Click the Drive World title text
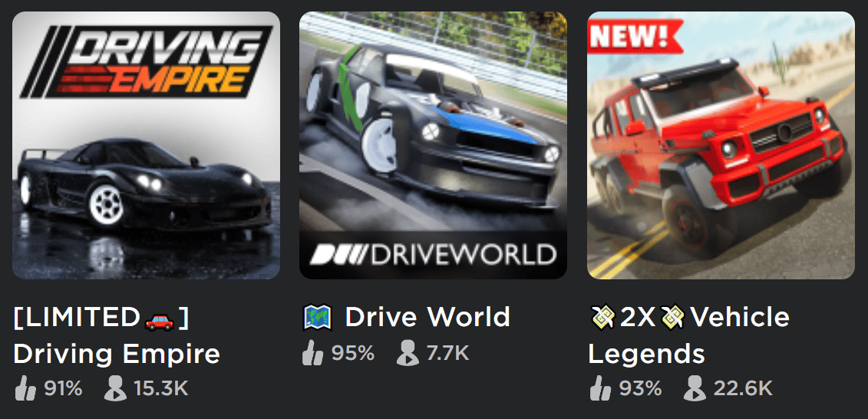The image size is (868, 419). coord(427,317)
